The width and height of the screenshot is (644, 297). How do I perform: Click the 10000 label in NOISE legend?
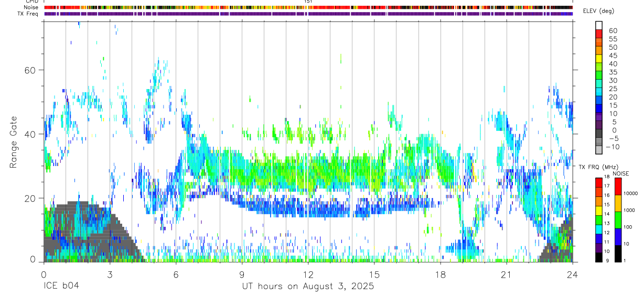click(630, 194)
